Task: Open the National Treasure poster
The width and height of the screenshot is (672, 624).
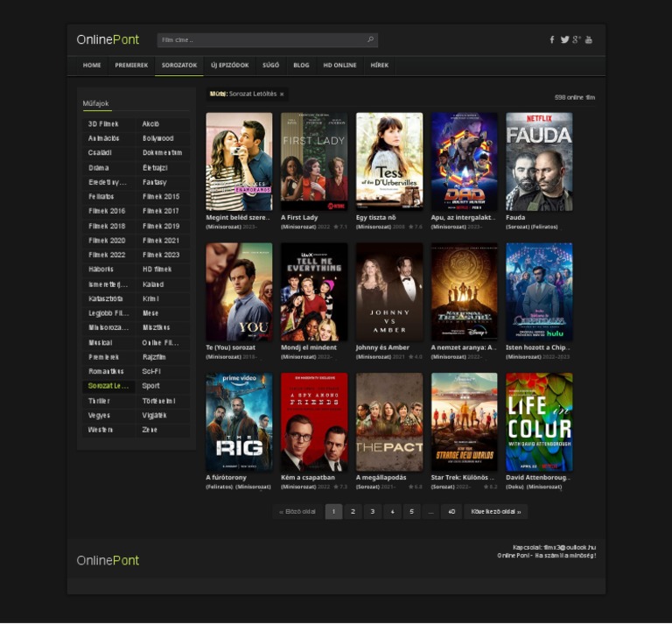Action: pyautogui.click(x=464, y=291)
